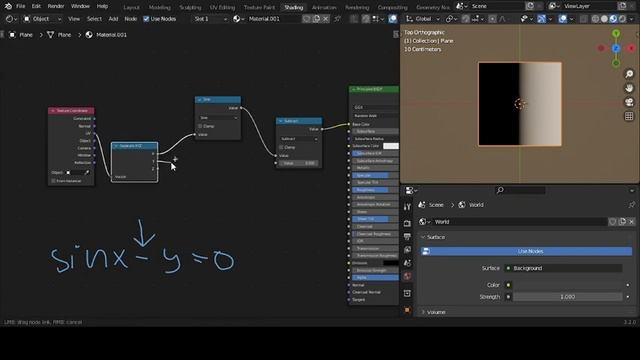Screen dimensions: 640x360
Task: Open the node editor type dropdown
Action: (11, 19)
